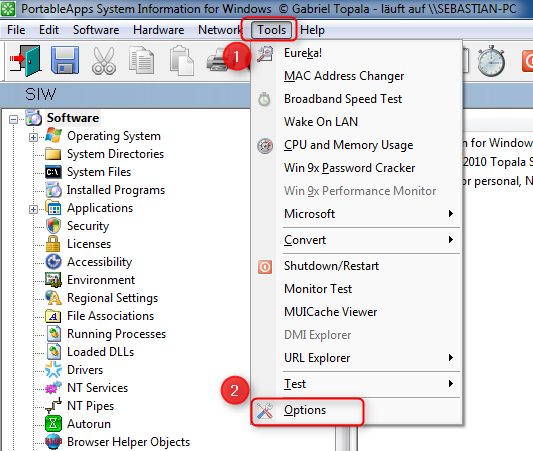Click the Running Processes icon
The height and width of the screenshot is (451, 533).
(x=54, y=334)
